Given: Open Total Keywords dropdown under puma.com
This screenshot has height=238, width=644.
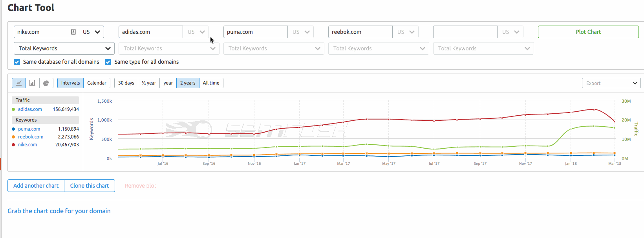Looking at the screenshot, I should pos(274,48).
